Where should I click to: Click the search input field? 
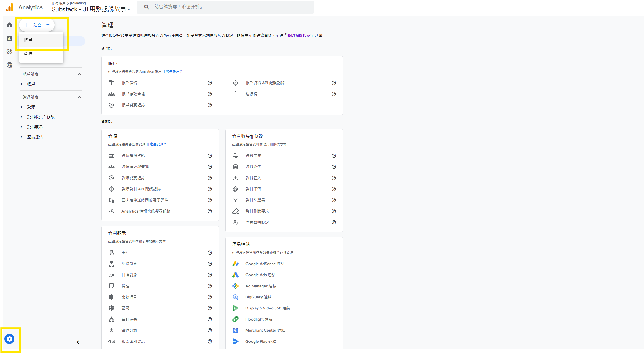pyautogui.click(x=225, y=7)
